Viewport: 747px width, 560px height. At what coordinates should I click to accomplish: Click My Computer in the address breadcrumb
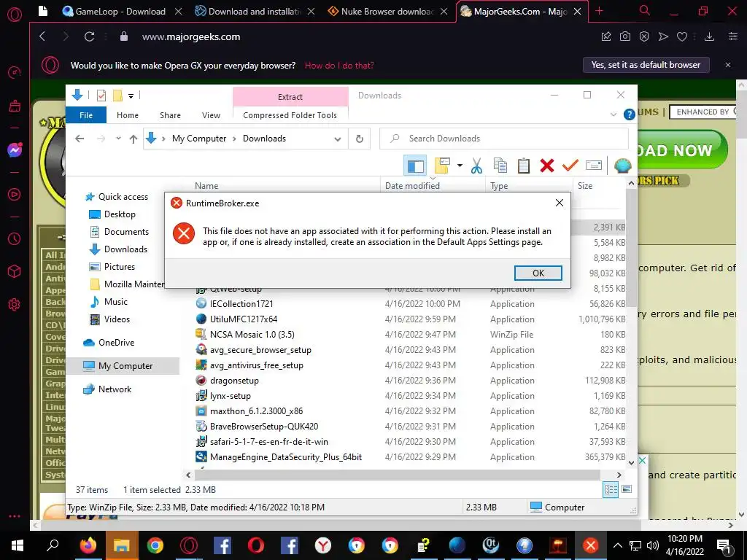(199, 139)
